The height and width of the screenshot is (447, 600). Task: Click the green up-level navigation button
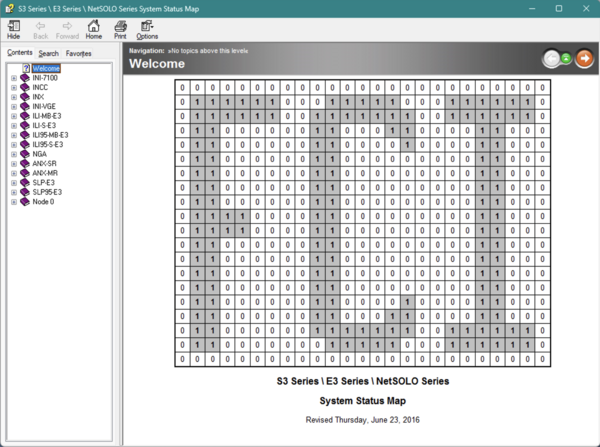pyautogui.click(x=566, y=59)
